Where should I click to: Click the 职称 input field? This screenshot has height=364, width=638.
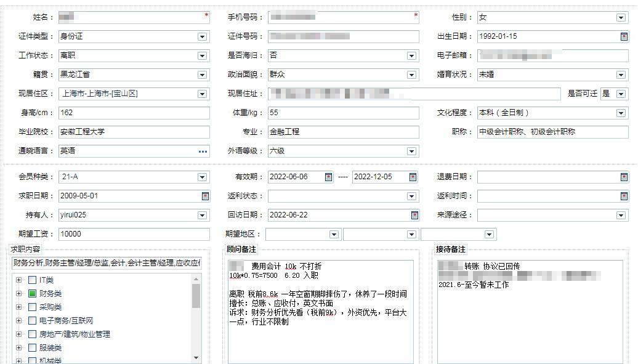pyautogui.click(x=553, y=132)
